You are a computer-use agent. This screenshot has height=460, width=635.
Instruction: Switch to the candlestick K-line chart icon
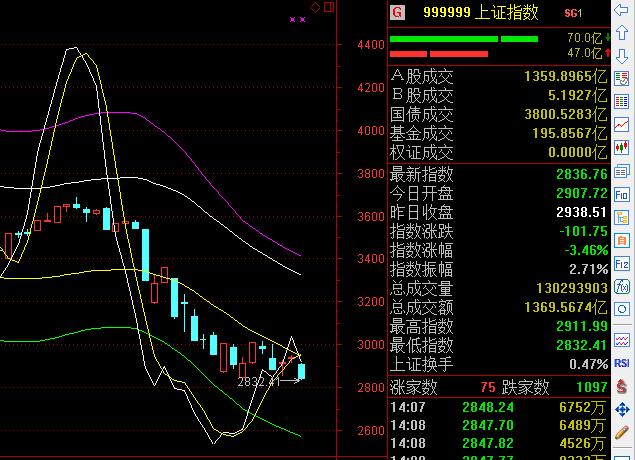click(622, 148)
